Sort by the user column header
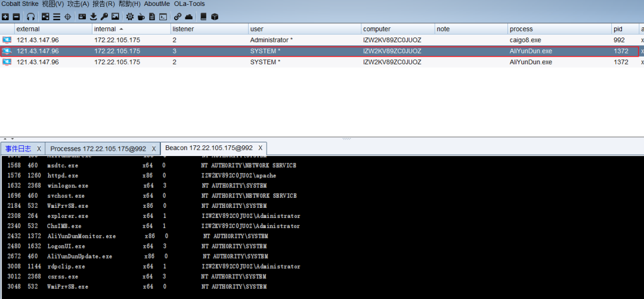The image size is (644, 299). pos(305,29)
